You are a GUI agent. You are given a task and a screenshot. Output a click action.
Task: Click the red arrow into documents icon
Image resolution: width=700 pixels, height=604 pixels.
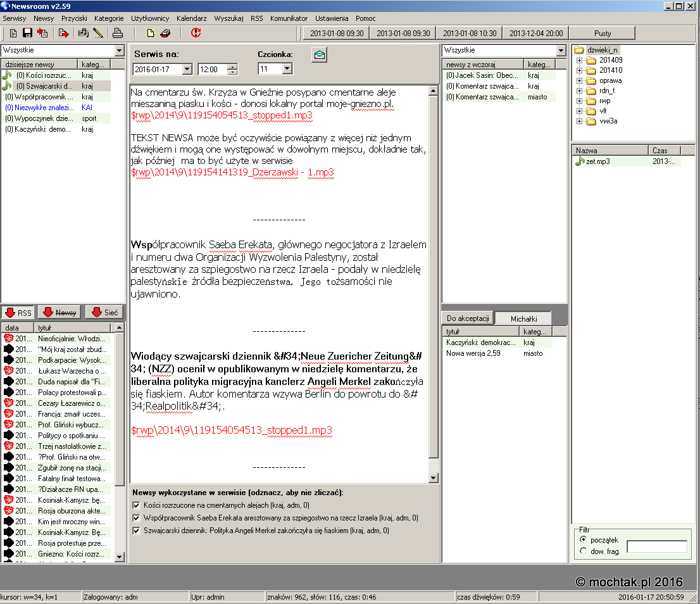coord(42,33)
